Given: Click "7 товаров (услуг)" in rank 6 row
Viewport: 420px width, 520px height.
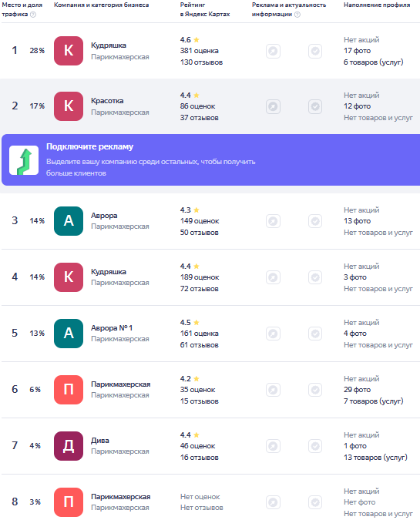Looking at the screenshot, I should pos(373,401).
